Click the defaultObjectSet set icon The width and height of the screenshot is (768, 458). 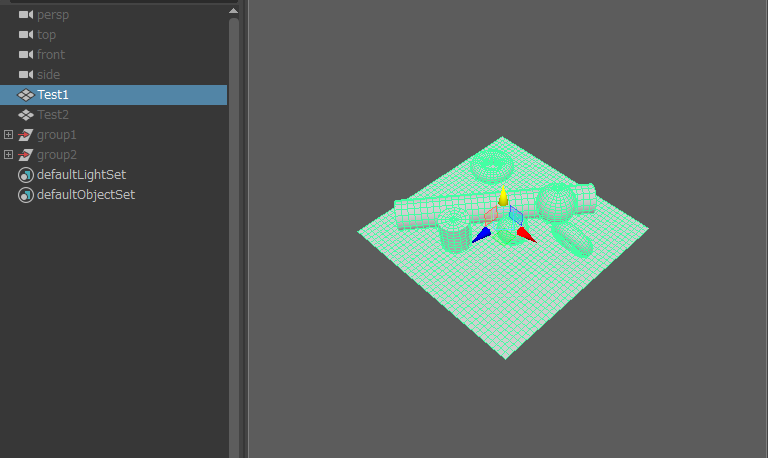pyautogui.click(x=25, y=195)
